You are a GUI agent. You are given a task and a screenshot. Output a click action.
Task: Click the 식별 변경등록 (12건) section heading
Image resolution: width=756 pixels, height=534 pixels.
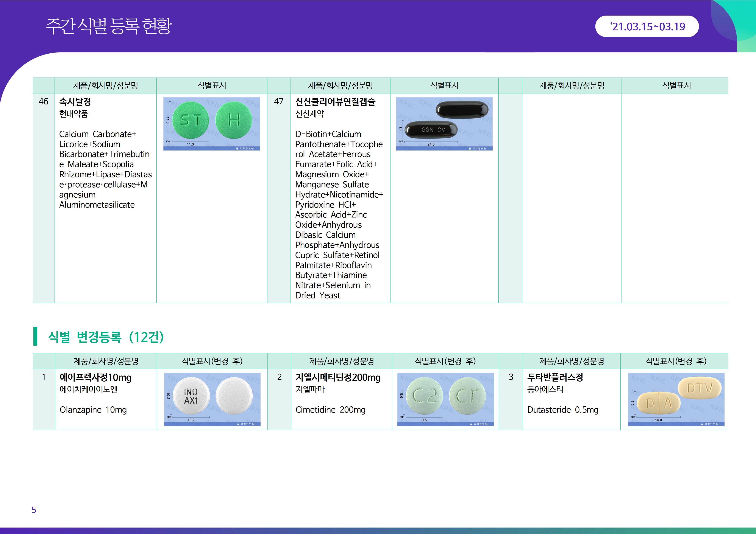click(x=106, y=337)
